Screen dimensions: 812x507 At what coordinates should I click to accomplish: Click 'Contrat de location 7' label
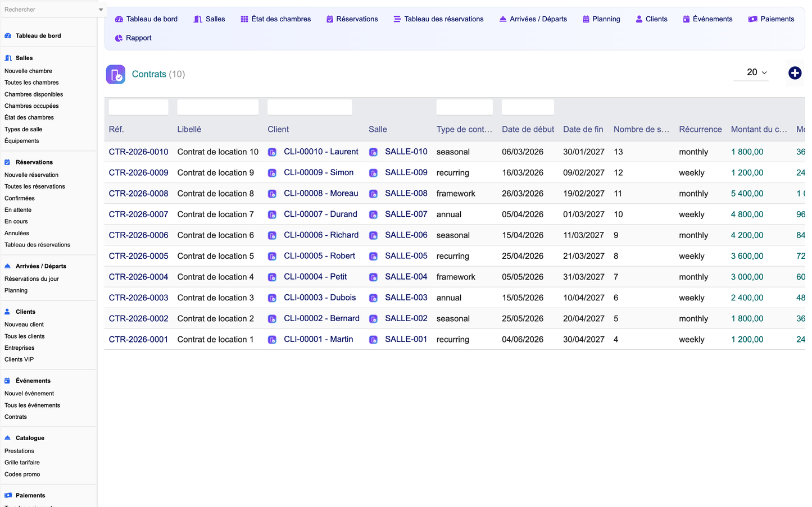215,214
